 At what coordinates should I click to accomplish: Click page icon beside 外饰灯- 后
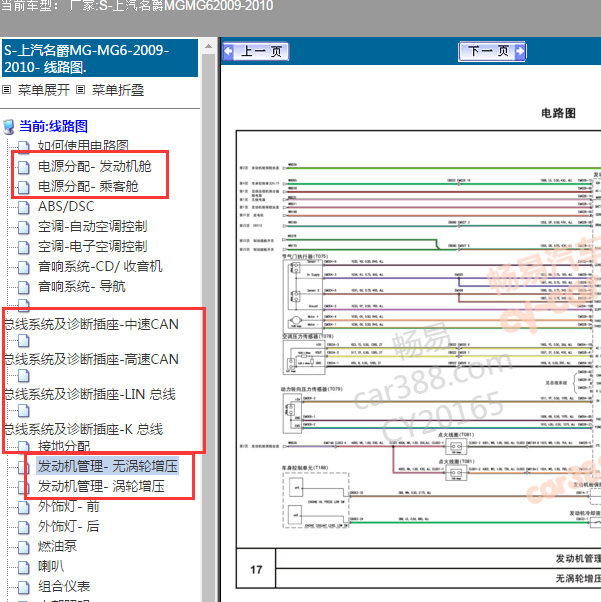point(23,527)
